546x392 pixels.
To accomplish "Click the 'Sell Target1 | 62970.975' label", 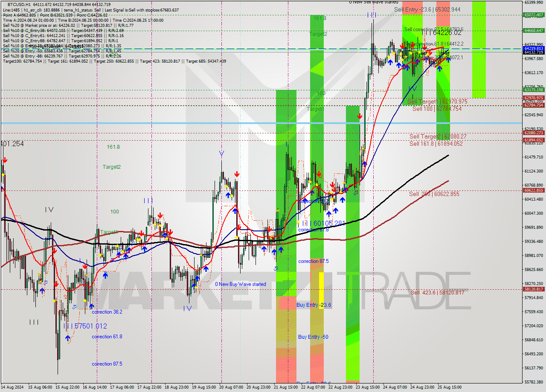I will [437, 101].
